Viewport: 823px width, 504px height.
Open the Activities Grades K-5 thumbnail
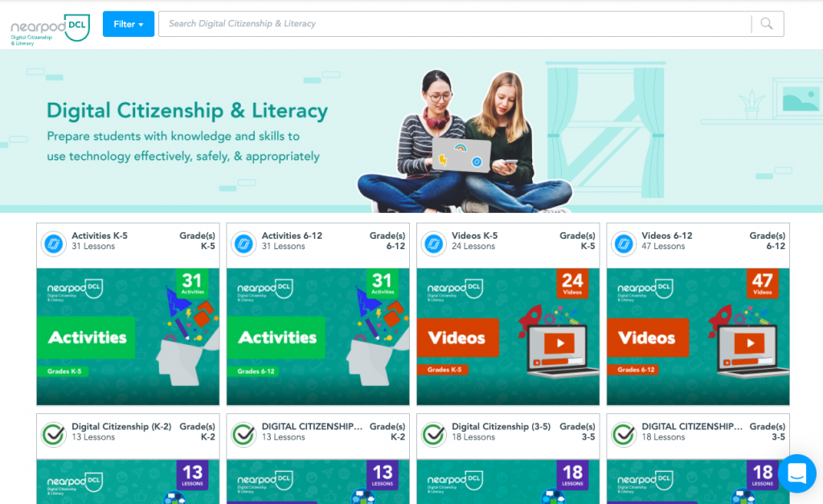128,337
